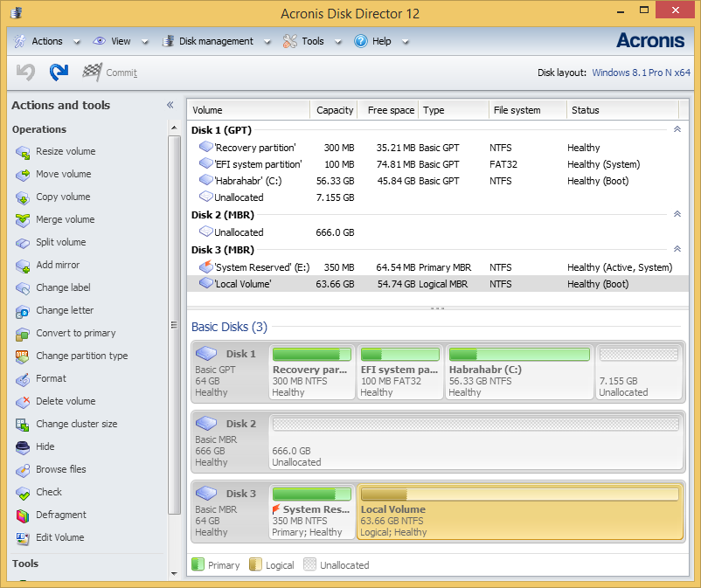Viewport: 701px width, 588px height.
Task: Click the Change label icon
Action: click(23, 288)
